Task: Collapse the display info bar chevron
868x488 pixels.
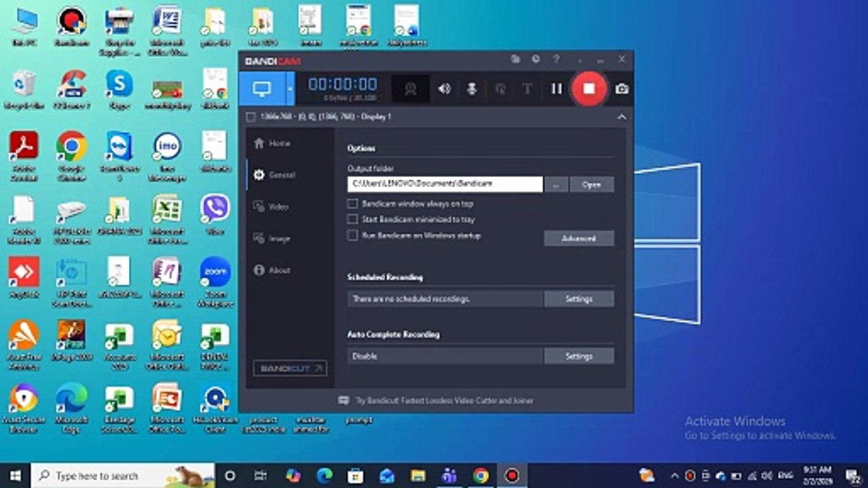Action: point(621,117)
